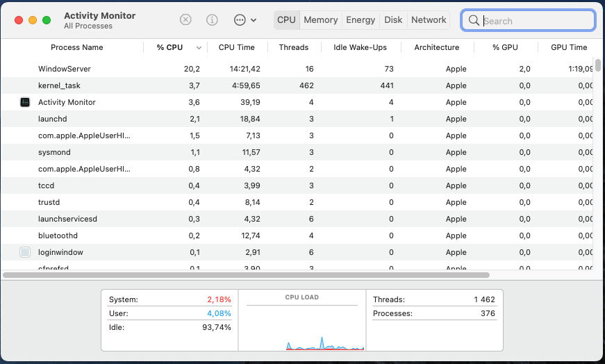
Task: Click Idle percentage value 93,74%
Action: click(217, 327)
